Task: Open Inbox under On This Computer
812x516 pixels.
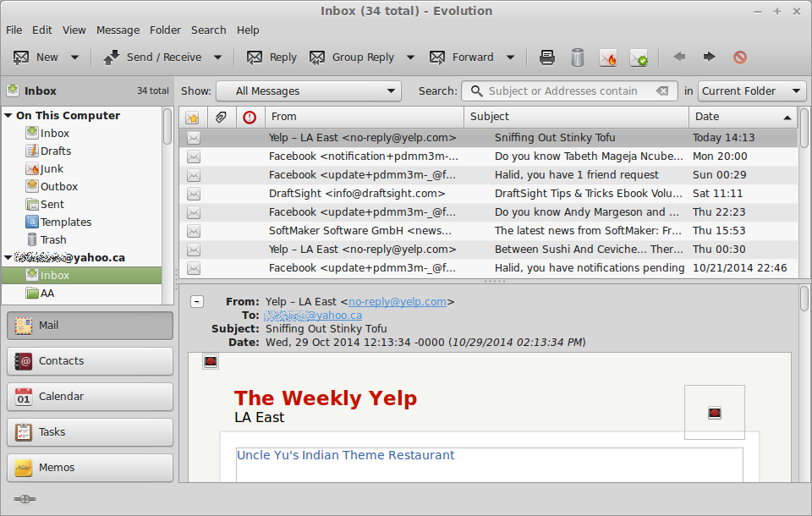Action: pyautogui.click(x=47, y=133)
